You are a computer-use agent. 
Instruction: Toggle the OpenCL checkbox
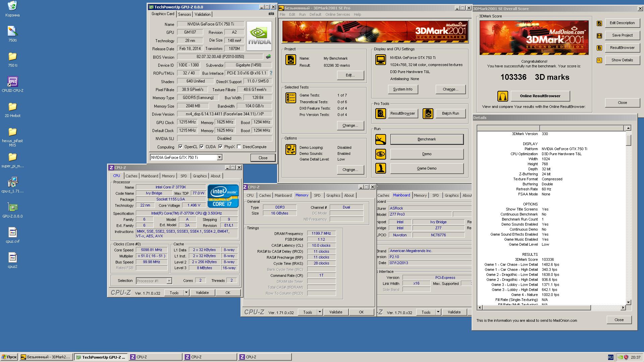pyautogui.click(x=180, y=146)
